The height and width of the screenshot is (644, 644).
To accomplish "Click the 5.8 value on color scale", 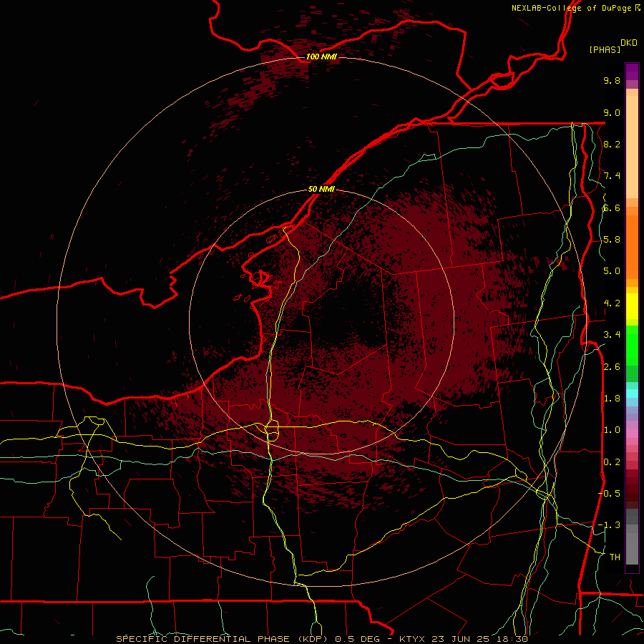I will [x=612, y=240].
